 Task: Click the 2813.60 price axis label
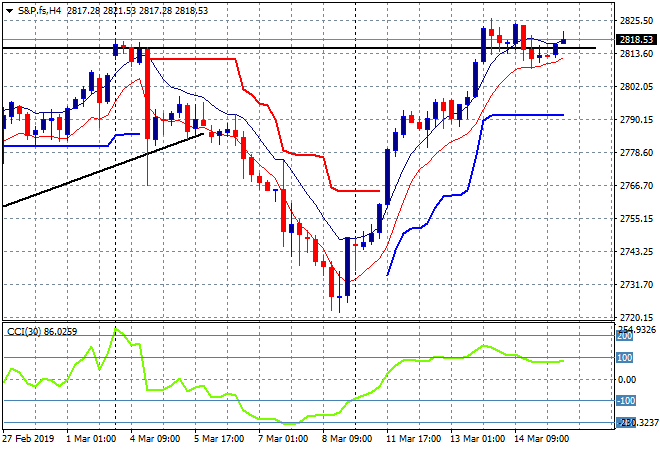636,53
